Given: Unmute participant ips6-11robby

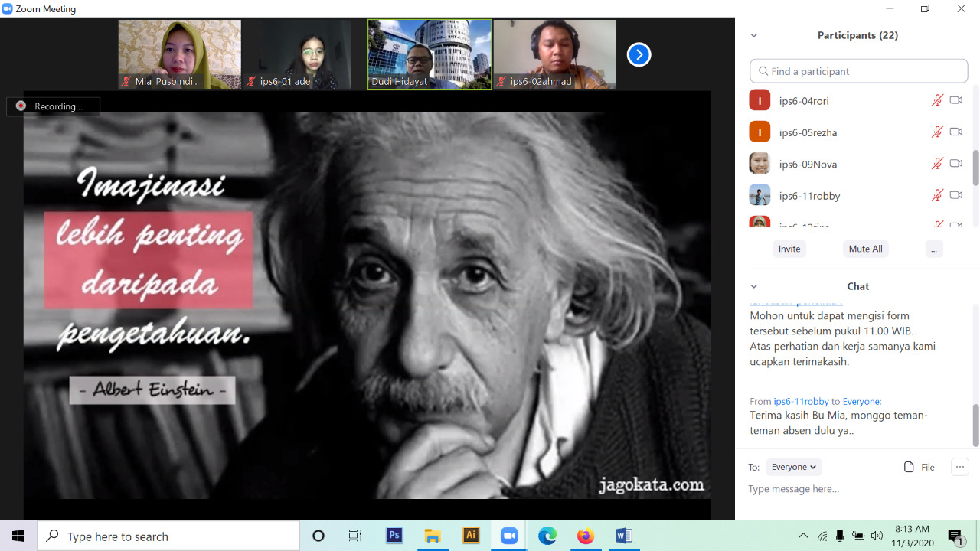Looking at the screenshot, I should (x=936, y=195).
